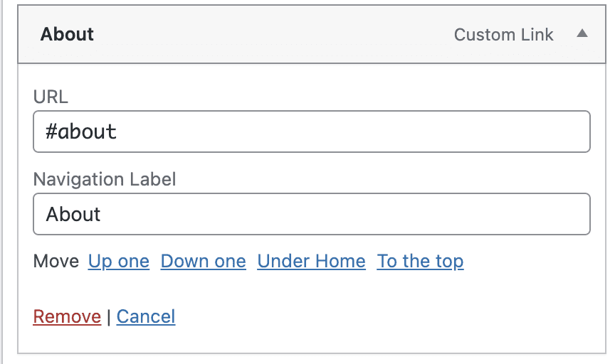Click the About menu item title

67,34
